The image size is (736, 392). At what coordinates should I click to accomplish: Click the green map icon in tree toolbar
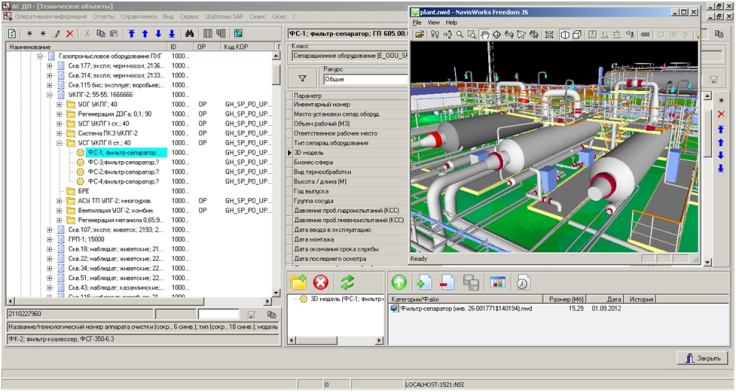coord(238,33)
